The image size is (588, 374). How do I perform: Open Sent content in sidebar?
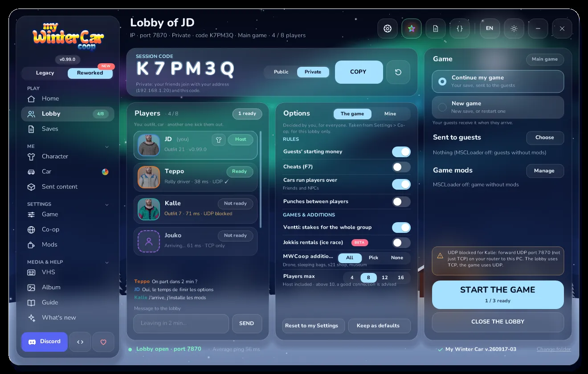68,187
